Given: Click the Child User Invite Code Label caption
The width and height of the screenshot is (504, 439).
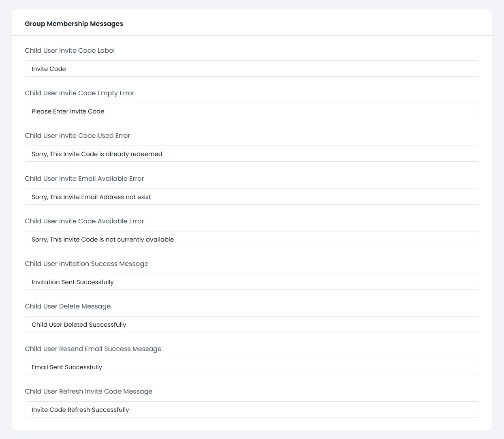Looking at the screenshot, I should pos(69,50).
